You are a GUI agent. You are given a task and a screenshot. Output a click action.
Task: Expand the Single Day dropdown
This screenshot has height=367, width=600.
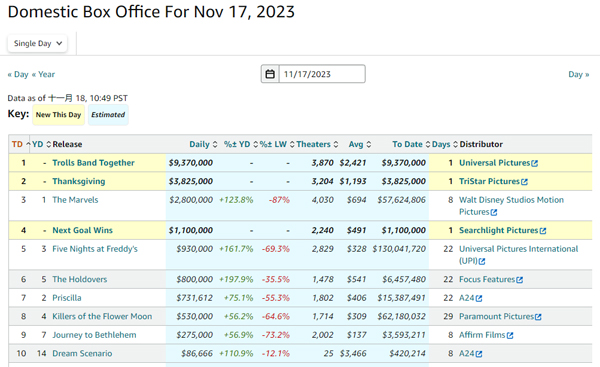coord(38,43)
